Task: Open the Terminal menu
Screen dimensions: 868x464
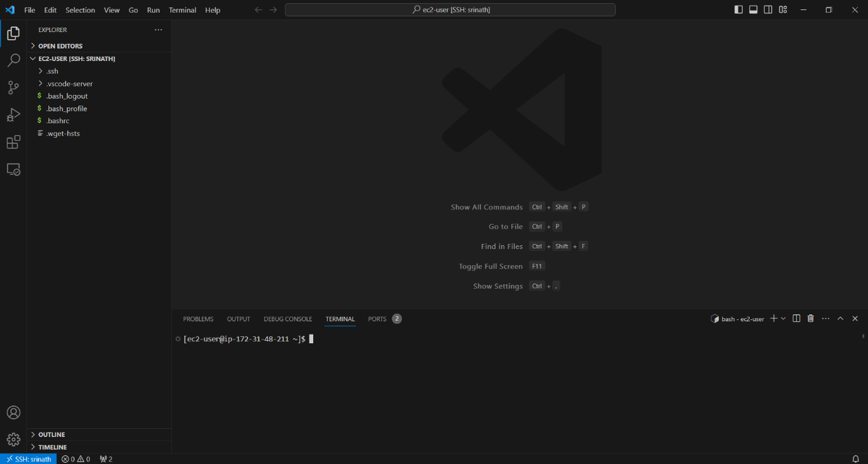Action: (182, 10)
